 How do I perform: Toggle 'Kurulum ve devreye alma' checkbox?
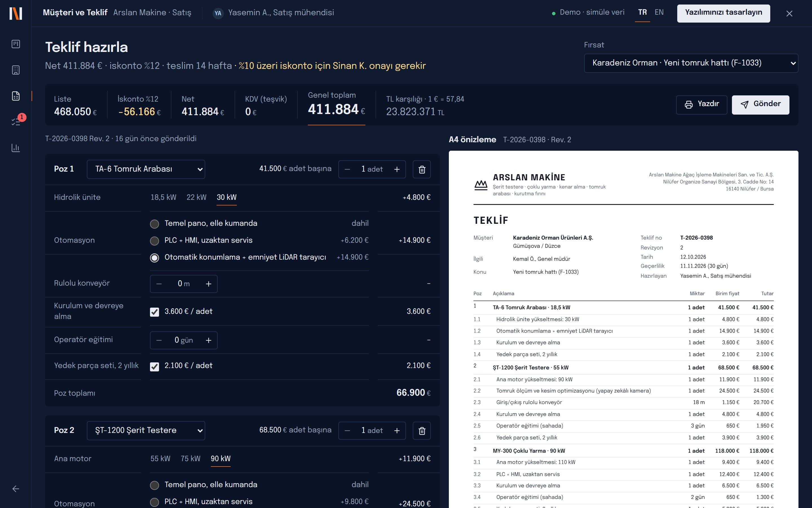coord(154,312)
